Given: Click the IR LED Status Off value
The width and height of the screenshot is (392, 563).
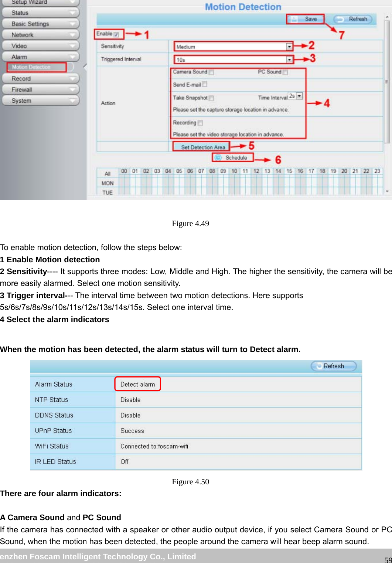Looking at the screenshot, I should click(x=124, y=462).
